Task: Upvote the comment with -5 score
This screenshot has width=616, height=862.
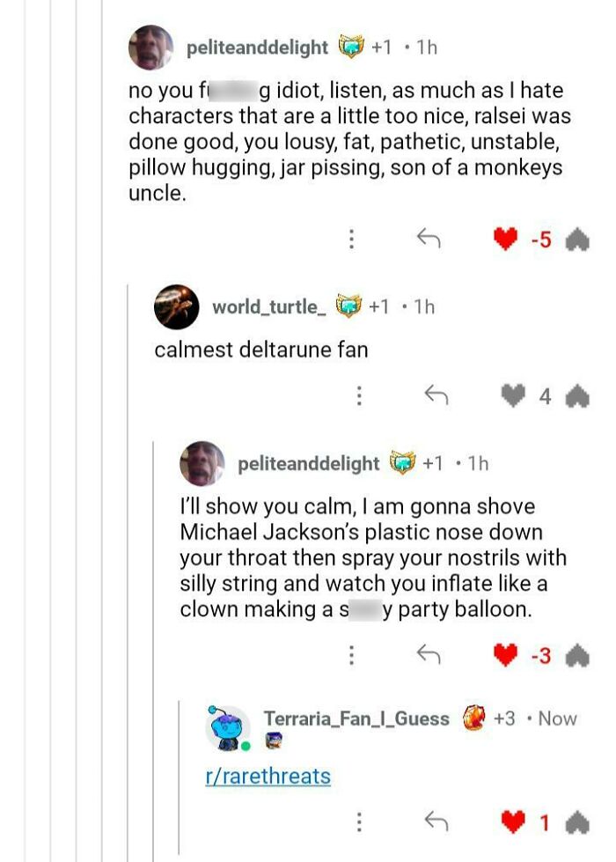Action: click(x=576, y=239)
